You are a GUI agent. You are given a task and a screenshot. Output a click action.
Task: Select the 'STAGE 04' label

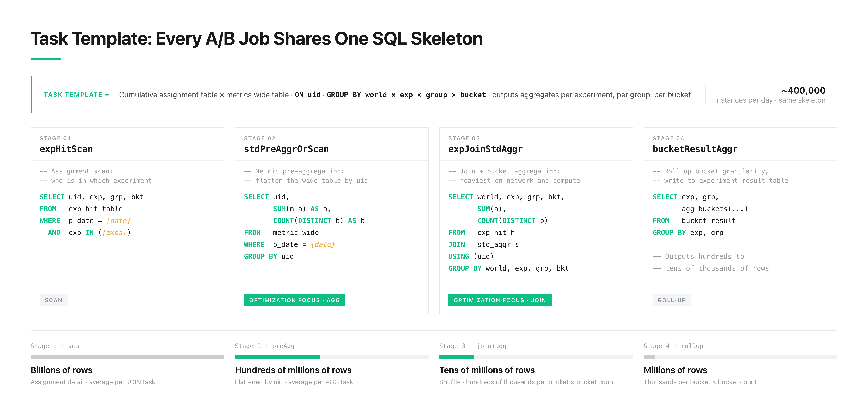pos(668,138)
